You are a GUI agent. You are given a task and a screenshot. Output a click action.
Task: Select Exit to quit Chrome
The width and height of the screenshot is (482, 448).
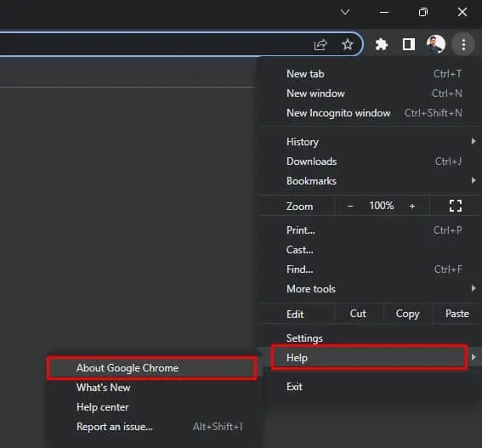click(x=370, y=387)
